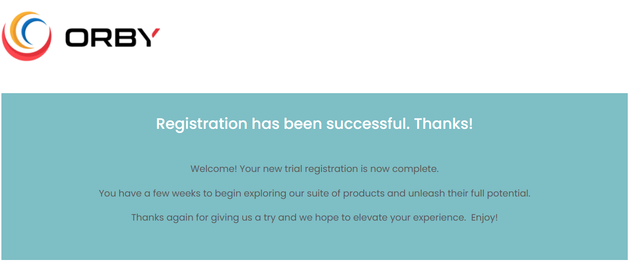Click the words 'elevate your experience'
Viewport: 644px width, 279px height.
(410, 217)
